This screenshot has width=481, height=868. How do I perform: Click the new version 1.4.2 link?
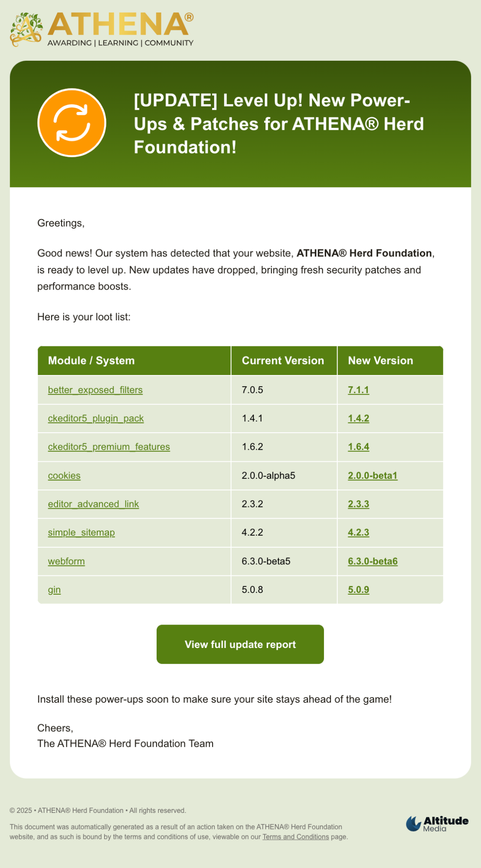[359, 418]
